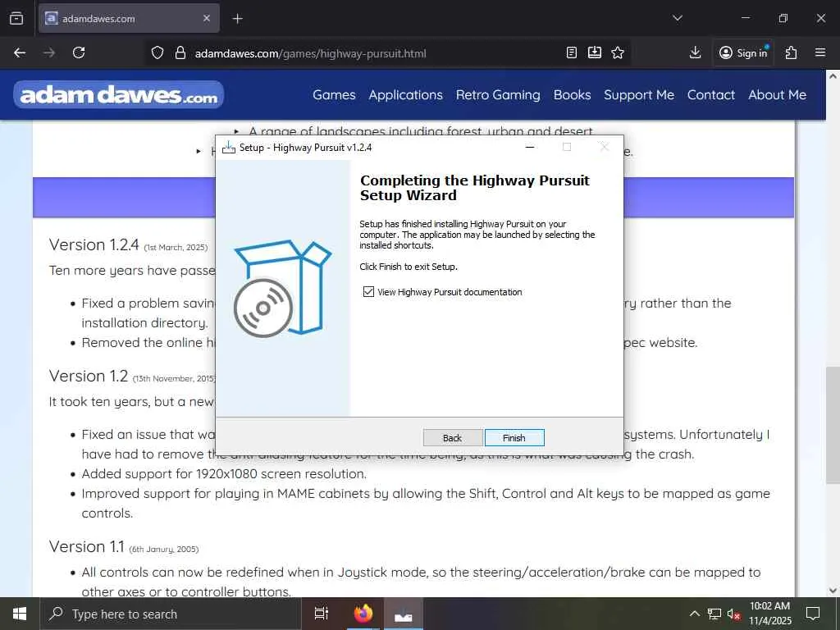Click the setup installer taskbar icon

[x=404, y=614]
